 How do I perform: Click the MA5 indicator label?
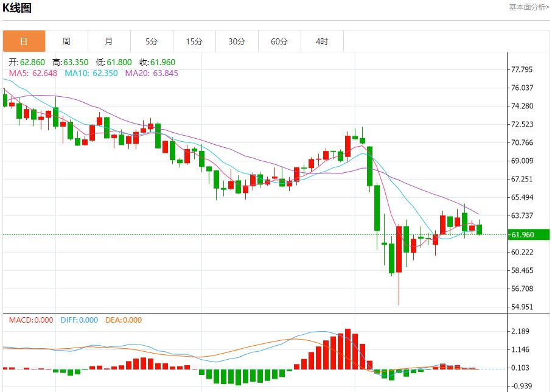tap(33, 73)
